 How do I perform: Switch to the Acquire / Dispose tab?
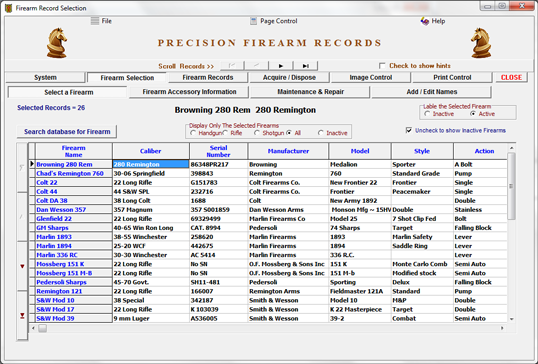[289, 78]
